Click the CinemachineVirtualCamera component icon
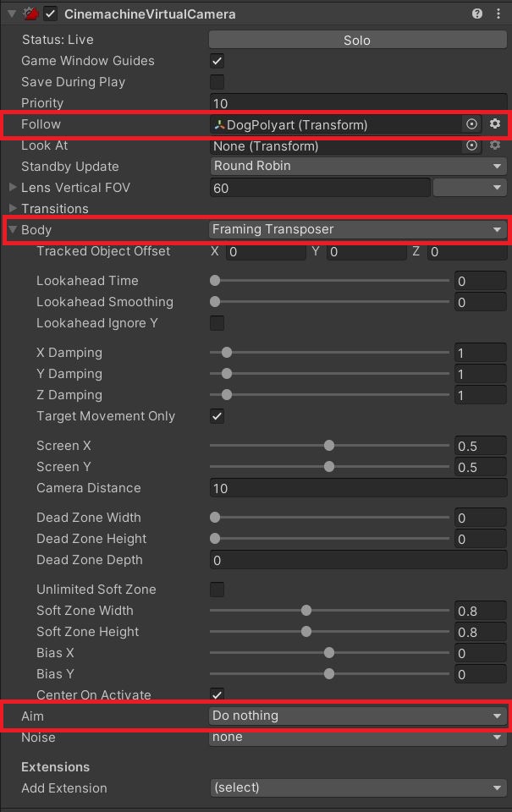512x812 pixels. (x=31, y=14)
